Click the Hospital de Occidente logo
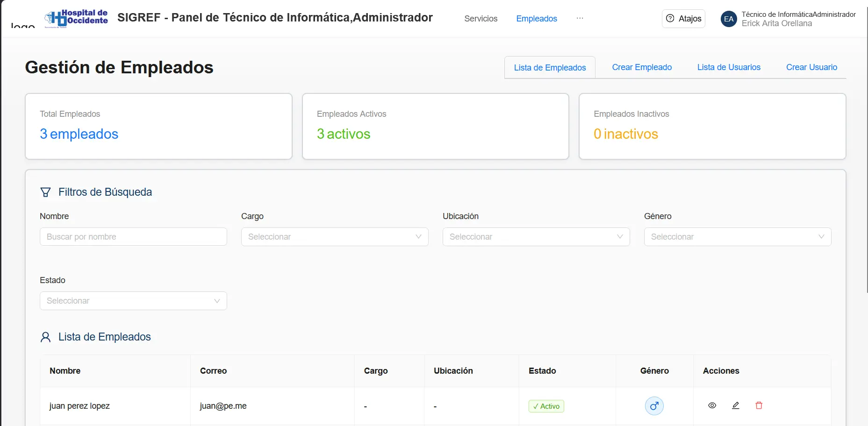This screenshot has height=426, width=868. click(x=76, y=19)
